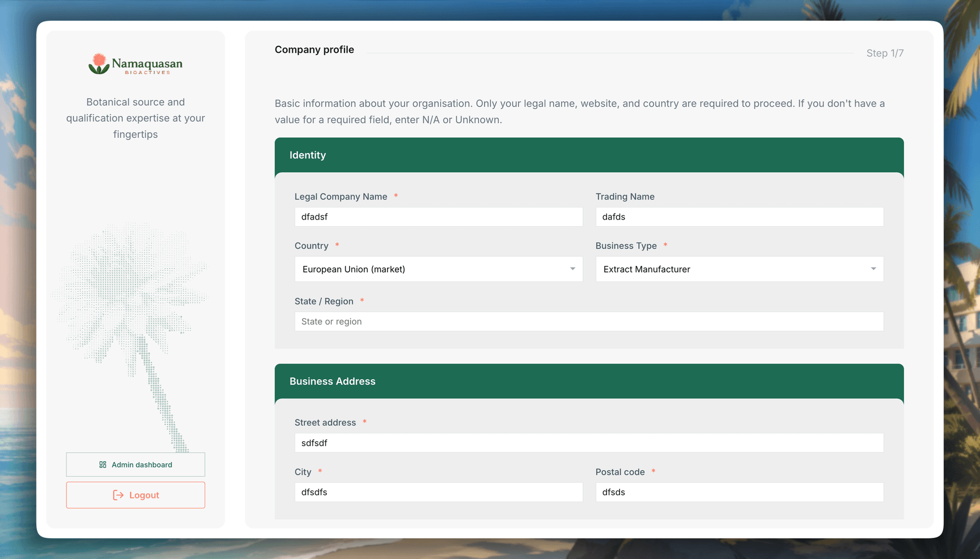Screen dimensions: 980x559
Task: Expand the Business Type dropdown
Action: coord(739,269)
